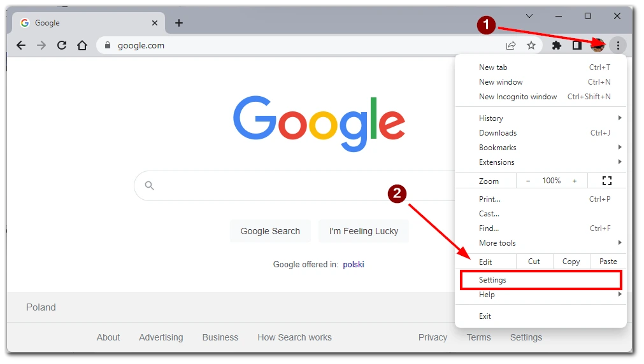Click the Google favicon in the tab

(x=25, y=23)
